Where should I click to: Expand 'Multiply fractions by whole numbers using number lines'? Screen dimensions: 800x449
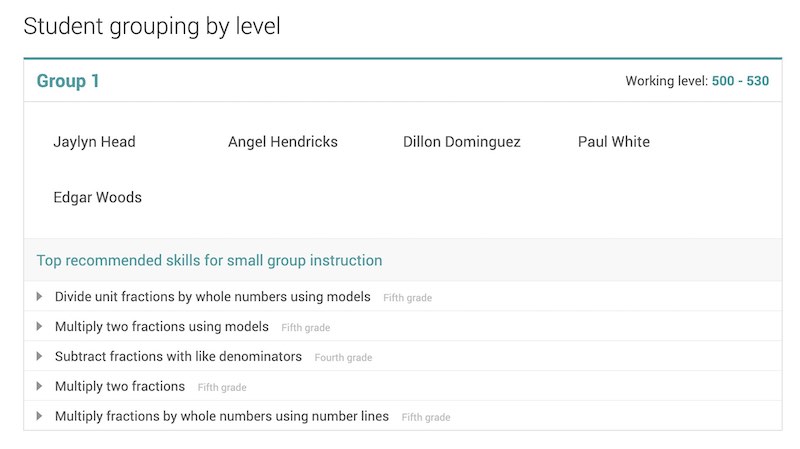pos(39,416)
